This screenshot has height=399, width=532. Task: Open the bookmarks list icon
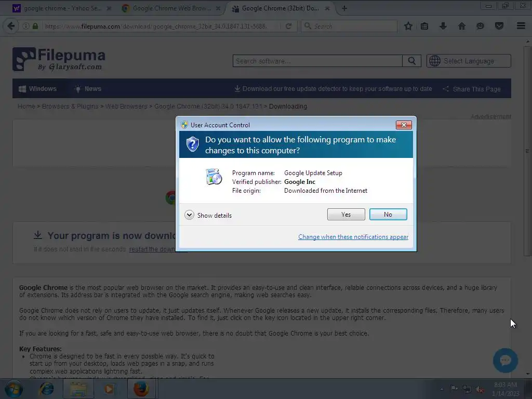tap(424, 26)
